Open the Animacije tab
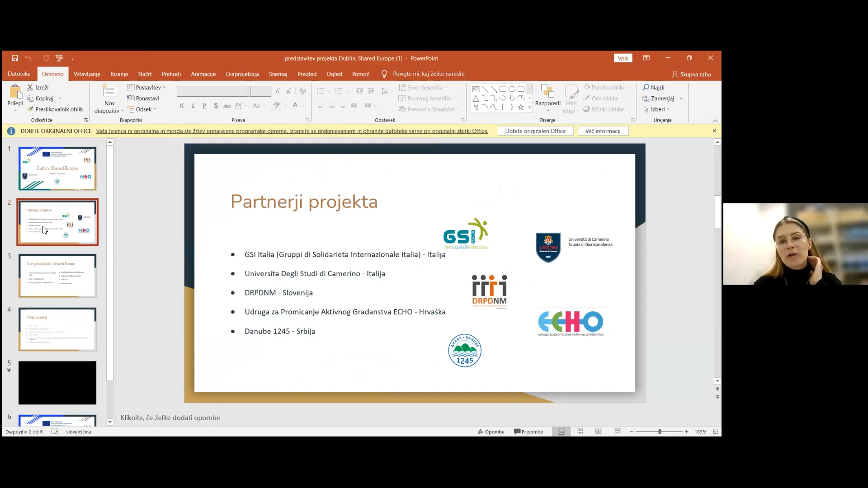This screenshot has width=868, height=488. pyautogui.click(x=203, y=74)
